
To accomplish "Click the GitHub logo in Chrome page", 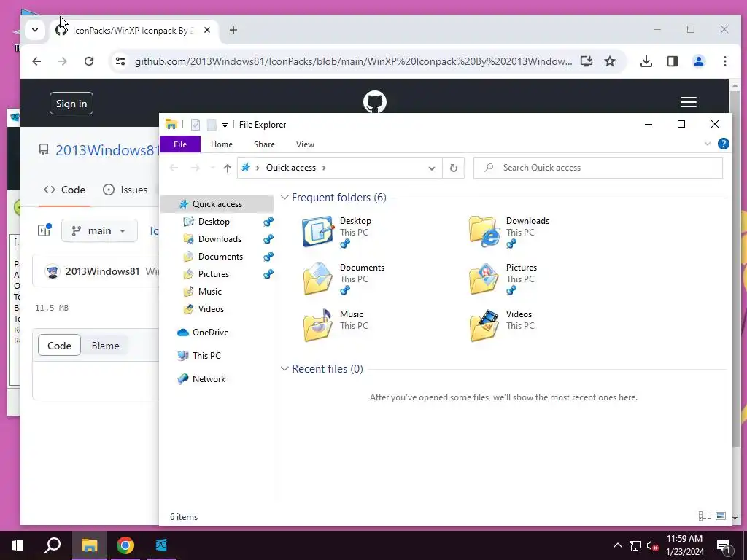I will click(375, 101).
